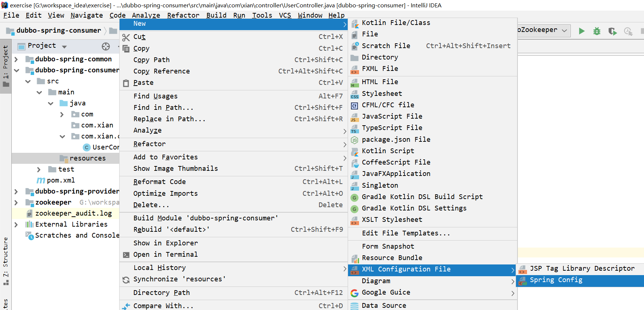Click the Google Guice icon
644x310 pixels.
click(x=354, y=293)
